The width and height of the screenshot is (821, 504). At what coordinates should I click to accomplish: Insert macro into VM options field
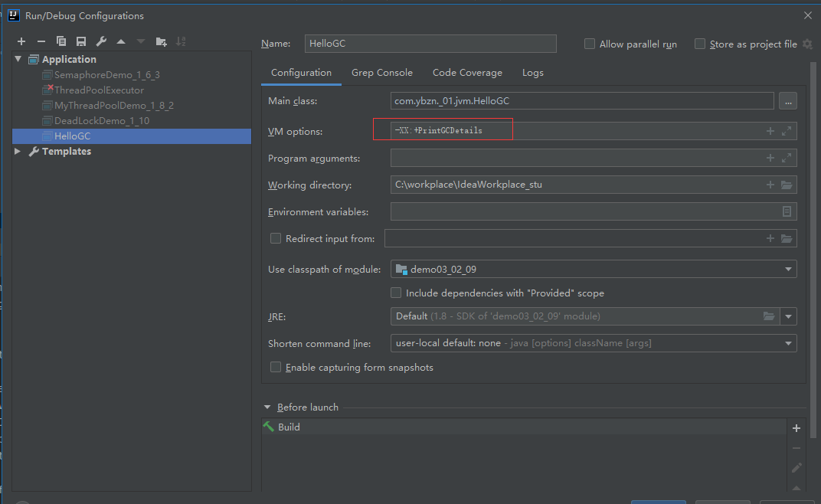[x=770, y=131]
